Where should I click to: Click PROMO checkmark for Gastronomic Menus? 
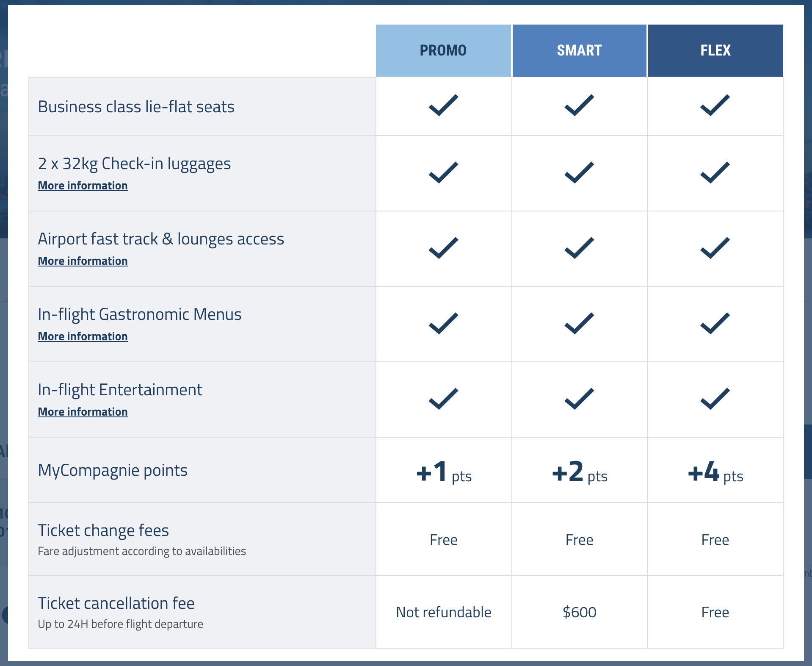point(443,323)
